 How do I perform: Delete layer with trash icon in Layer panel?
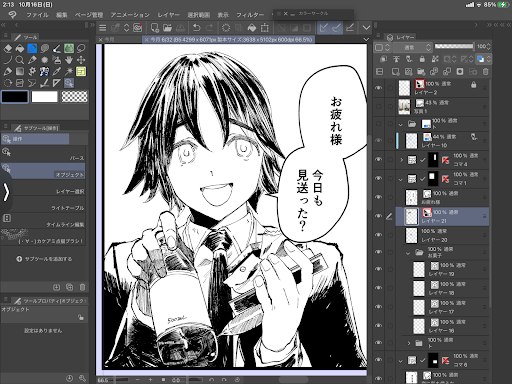486,71
